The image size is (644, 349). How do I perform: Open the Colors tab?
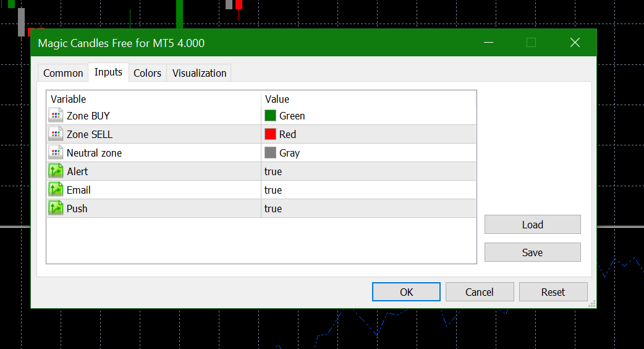coord(148,73)
